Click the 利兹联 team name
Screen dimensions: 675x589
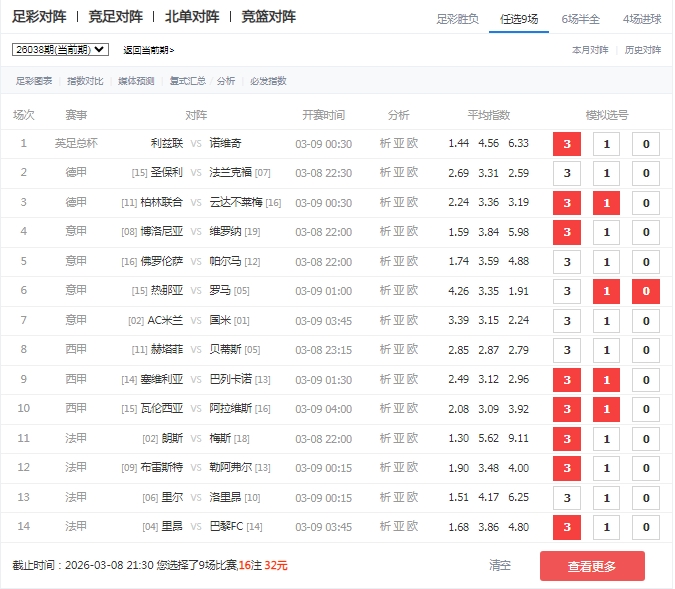point(166,143)
